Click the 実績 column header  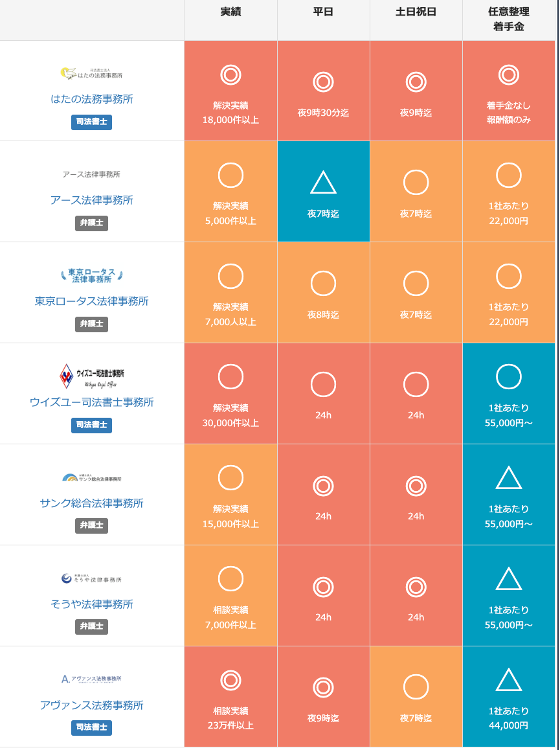(x=230, y=12)
